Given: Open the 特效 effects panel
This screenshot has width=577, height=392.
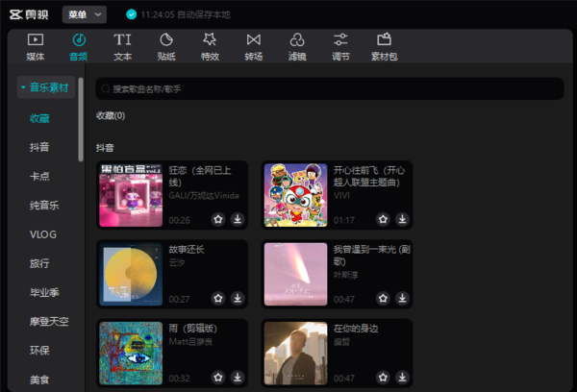Looking at the screenshot, I should [x=210, y=45].
